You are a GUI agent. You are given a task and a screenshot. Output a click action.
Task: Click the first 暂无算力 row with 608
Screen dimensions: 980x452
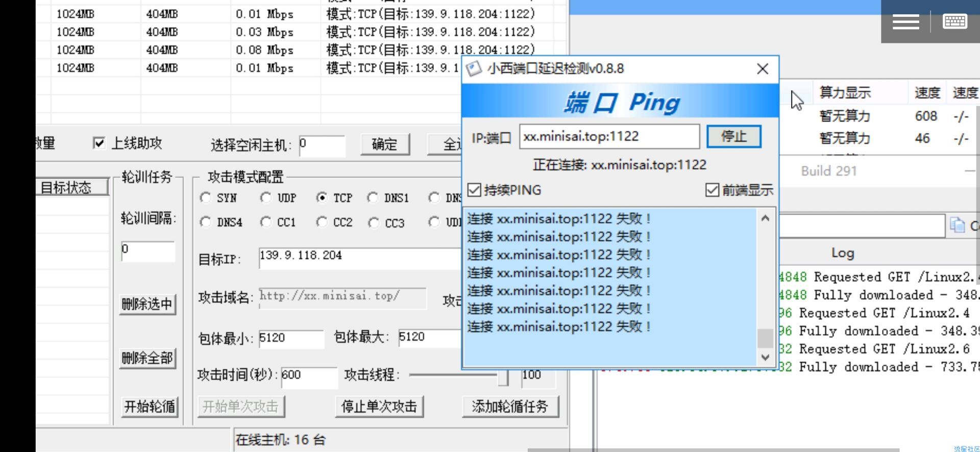click(878, 116)
